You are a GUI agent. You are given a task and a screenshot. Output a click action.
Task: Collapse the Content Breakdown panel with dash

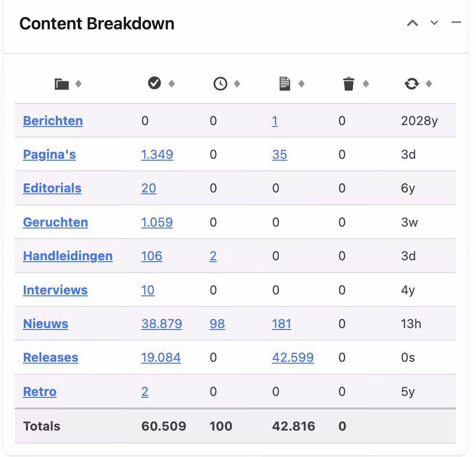pyautogui.click(x=456, y=22)
